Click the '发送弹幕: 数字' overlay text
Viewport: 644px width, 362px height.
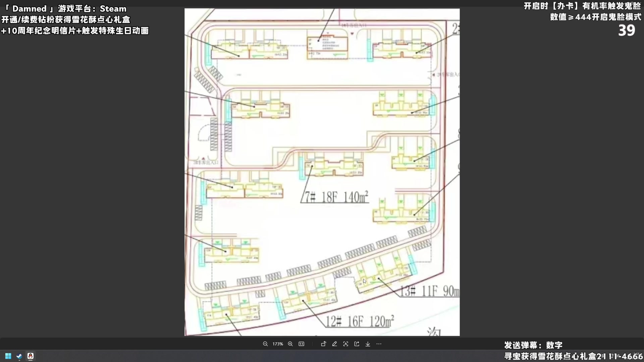pos(533,345)
